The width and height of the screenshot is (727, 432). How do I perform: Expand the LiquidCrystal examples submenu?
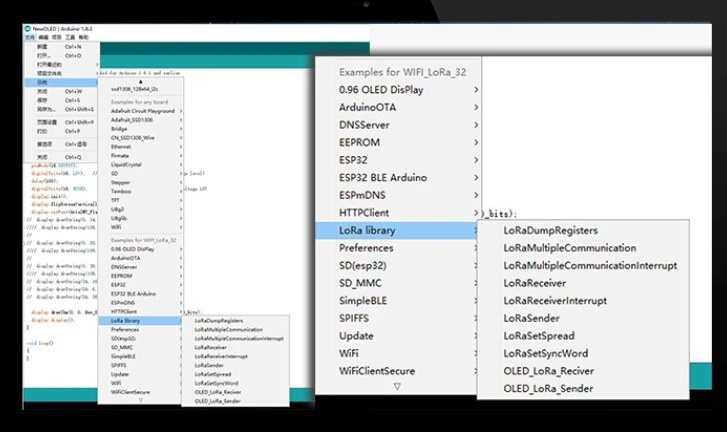(129, 164)
